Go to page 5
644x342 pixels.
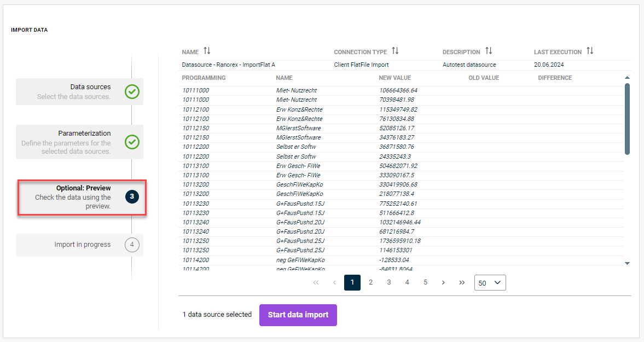[x=426, y=282]
